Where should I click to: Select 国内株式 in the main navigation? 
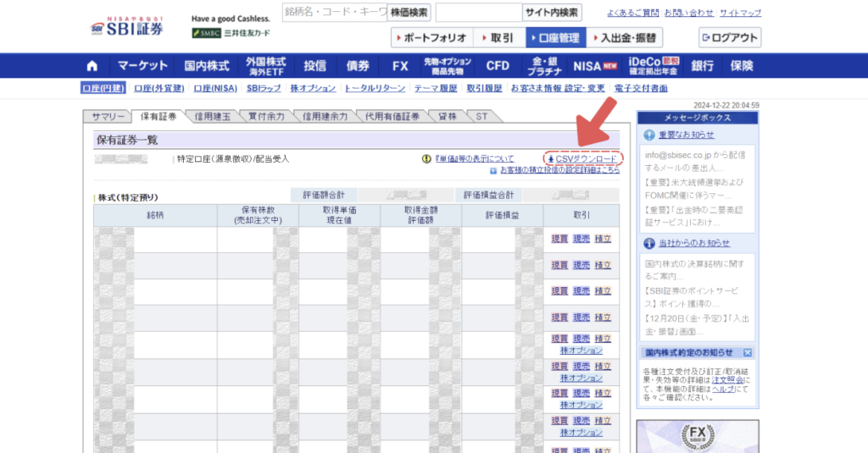coord(206,66)
